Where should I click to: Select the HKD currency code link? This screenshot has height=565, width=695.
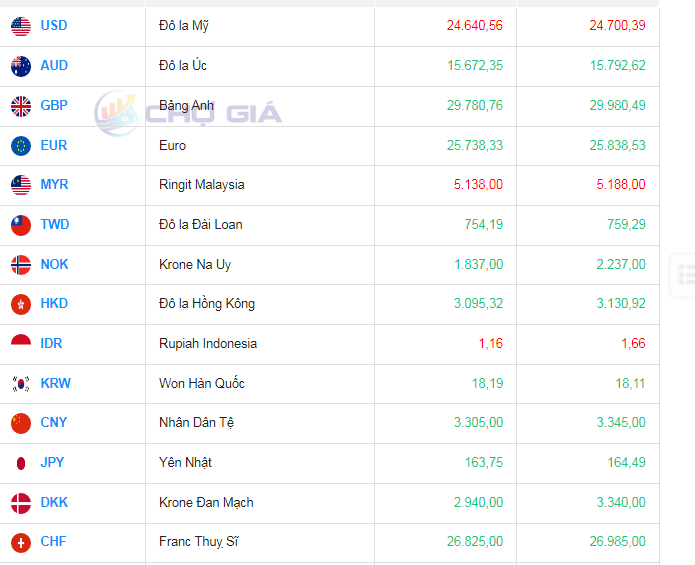54,304
